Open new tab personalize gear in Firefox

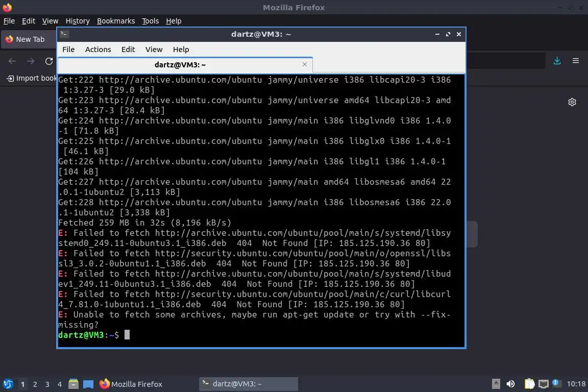[572, 102]
